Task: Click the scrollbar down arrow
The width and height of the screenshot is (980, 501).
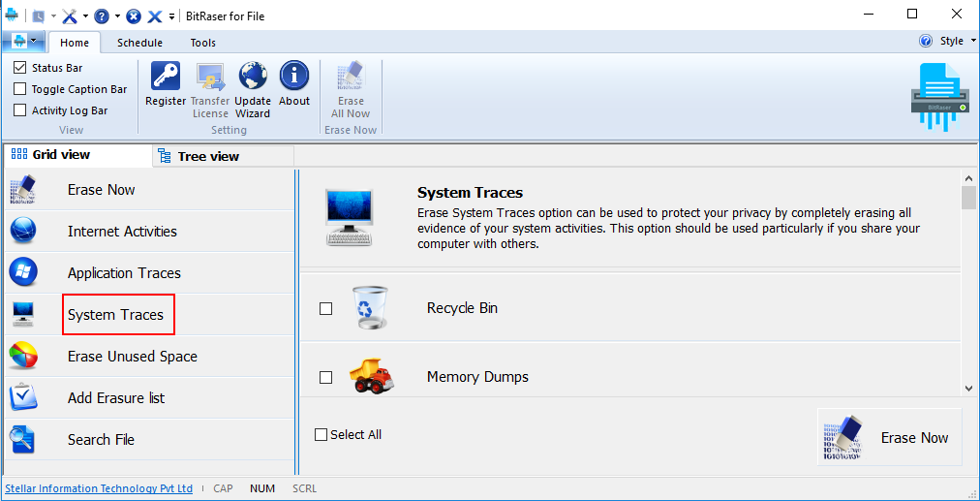Action: pyautogui.click(x=968, y=388)
